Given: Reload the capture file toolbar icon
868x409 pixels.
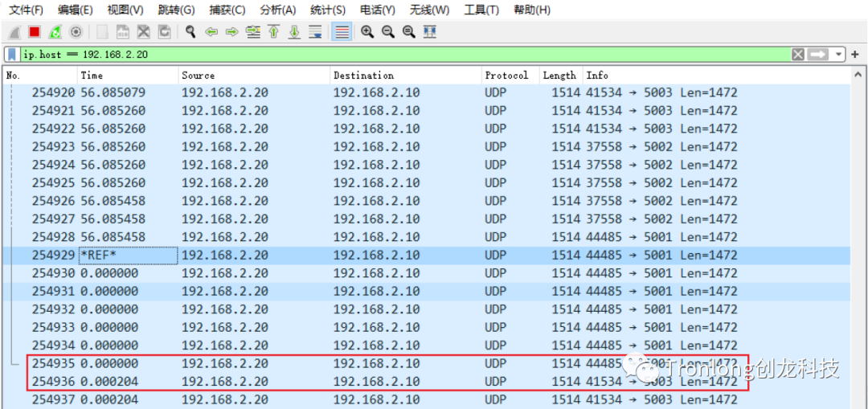Looking at the screenshot, I should tap(164, 32).
